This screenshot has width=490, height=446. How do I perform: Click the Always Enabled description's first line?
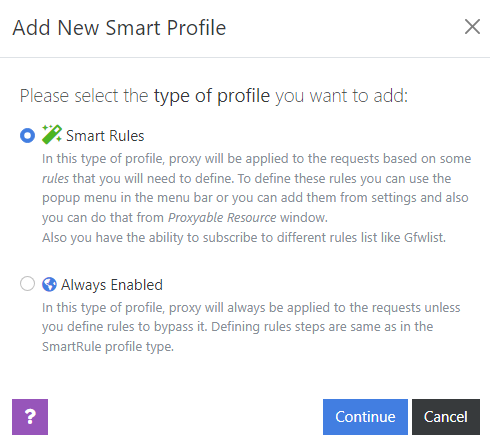pos(251,307)
